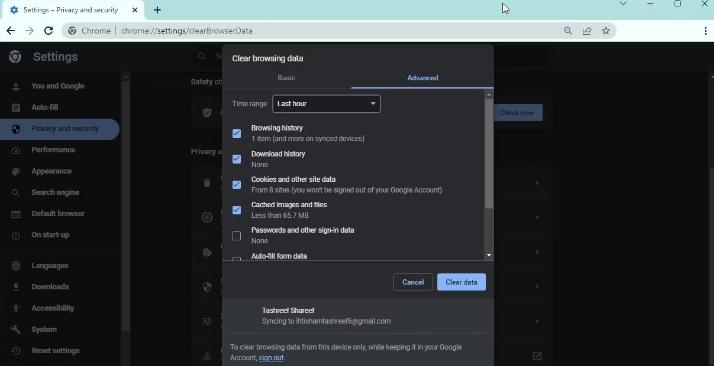Uncheck Cached images and files checkbox
The image size is (714, 366).
[236, 210]
